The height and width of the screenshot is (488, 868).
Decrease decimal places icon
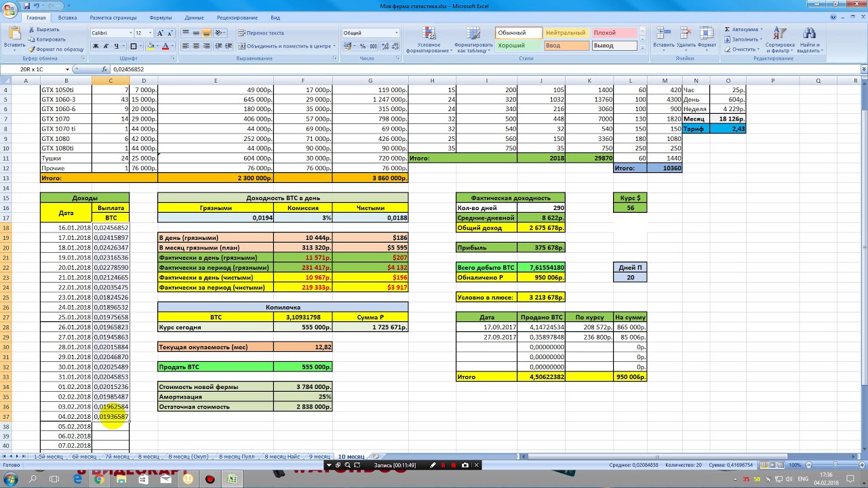click(x=395, y=46)
